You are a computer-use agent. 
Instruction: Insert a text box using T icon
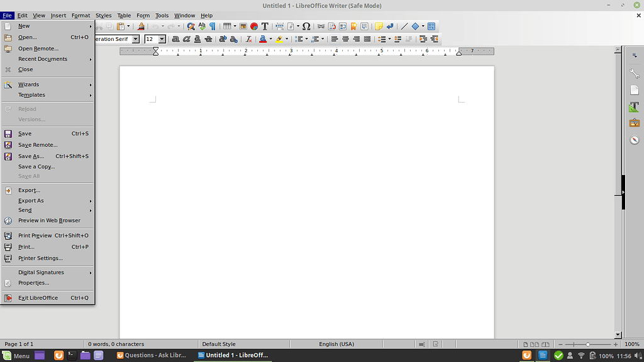(265, 26)
